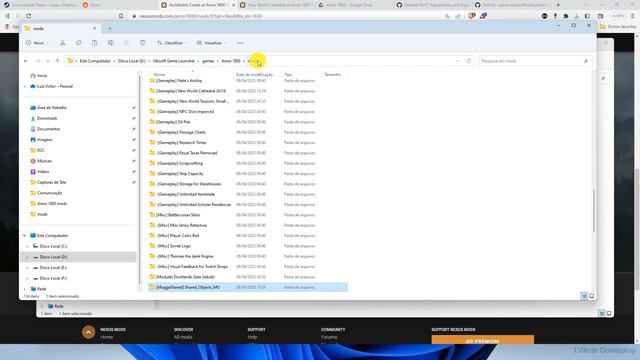Screen dimensions: 640x360
Task: Click 'games' in the breadcrumb path
Action: [x=208, y=61]
